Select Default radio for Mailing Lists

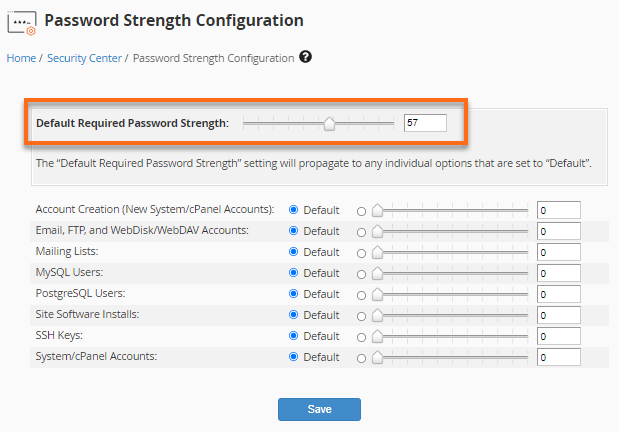[x=294, y=252]
